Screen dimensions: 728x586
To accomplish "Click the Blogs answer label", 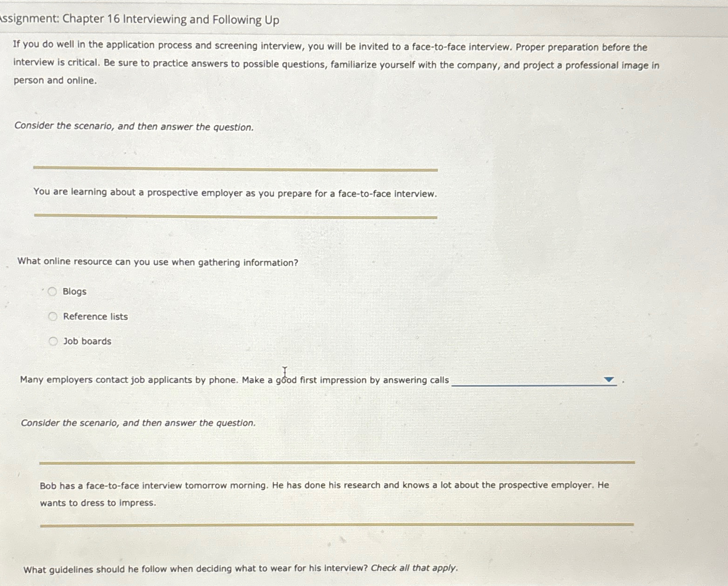I will coord(74,291).
